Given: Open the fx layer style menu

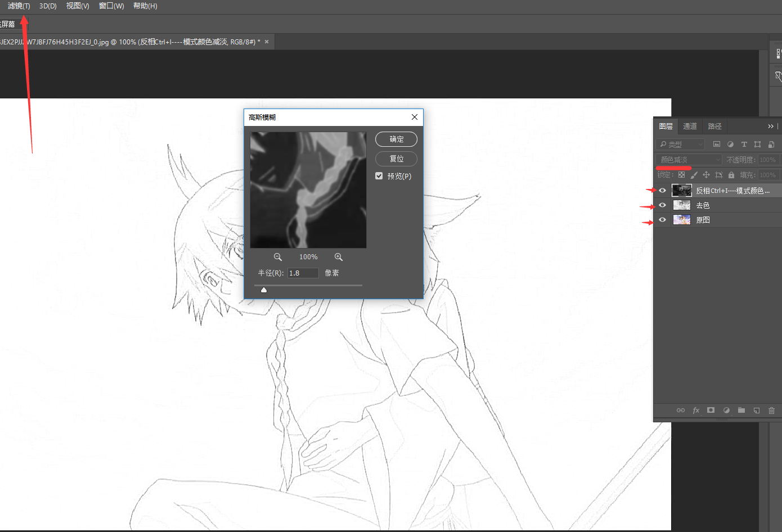Looking at the screenshot, I should [696, 411].
